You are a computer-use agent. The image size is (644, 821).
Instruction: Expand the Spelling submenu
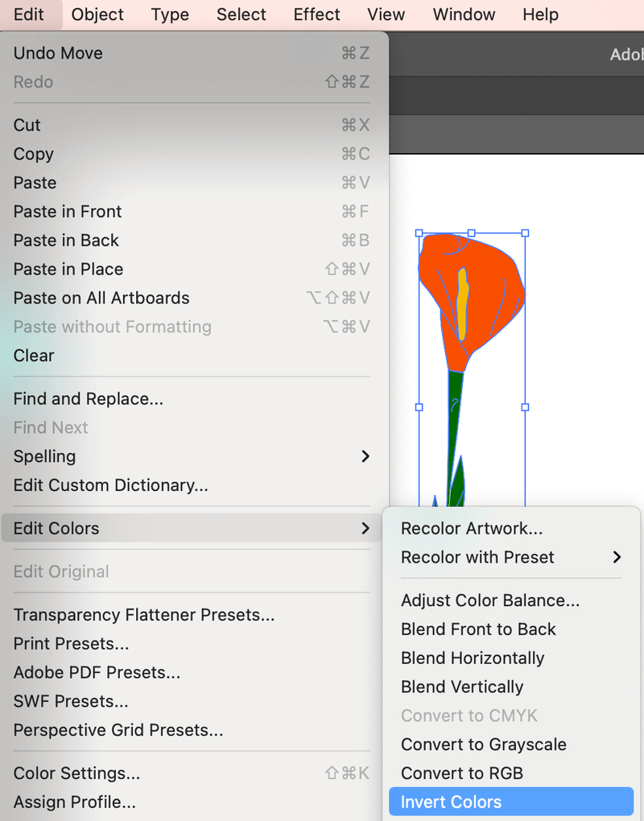365,456
